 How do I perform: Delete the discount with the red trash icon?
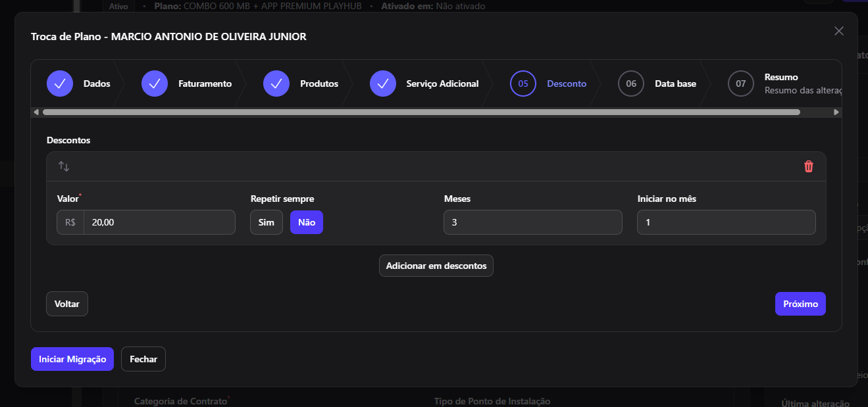(809, 166)
